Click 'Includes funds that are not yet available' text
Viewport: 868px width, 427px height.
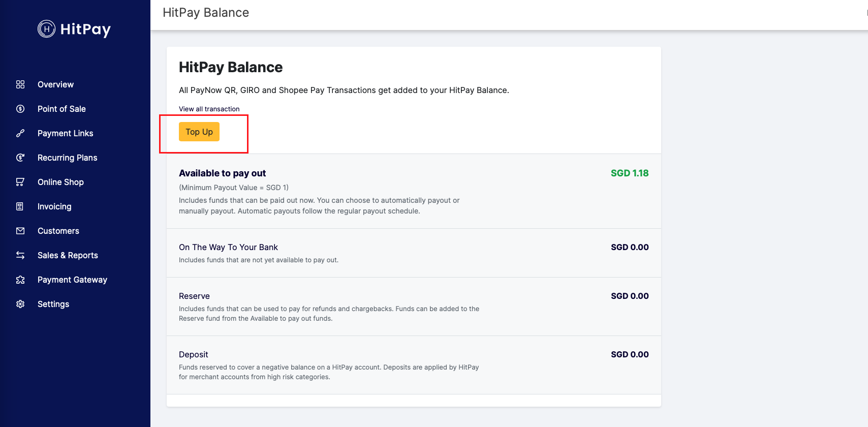pyautogui.click(x=259, y=260)
